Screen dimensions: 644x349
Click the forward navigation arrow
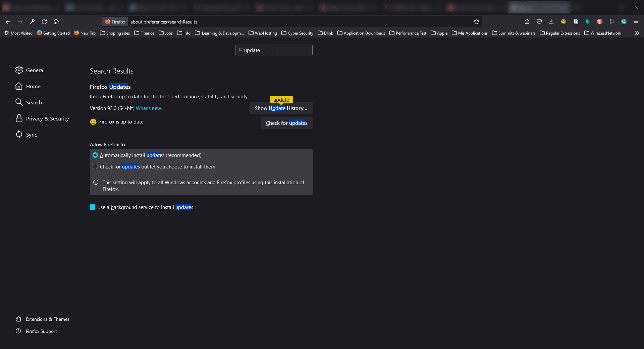click(20, 22)
